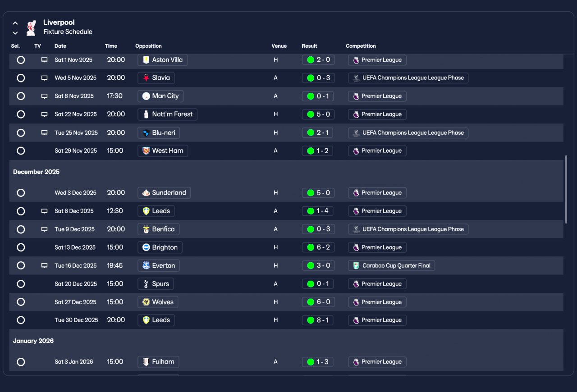Select the Brighton fixture radio button
The height and width of the screenshot is (392, 577).
[21, 247]
